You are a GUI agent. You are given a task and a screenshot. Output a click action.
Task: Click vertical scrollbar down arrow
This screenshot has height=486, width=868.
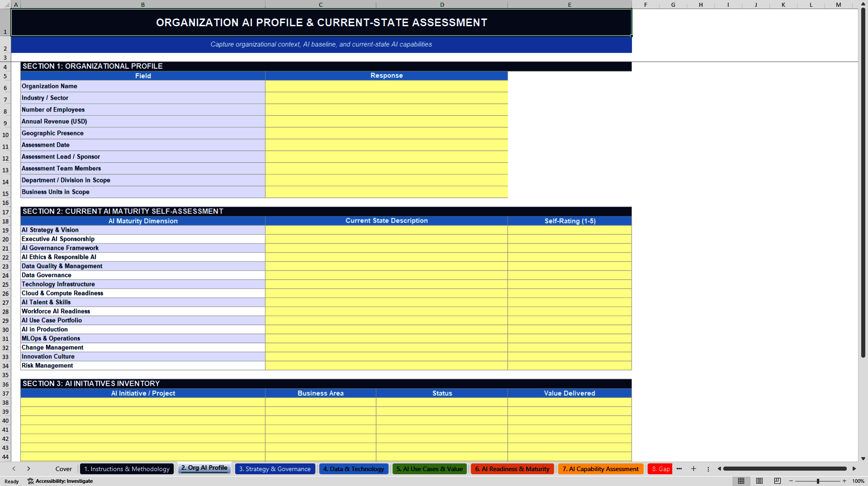pyautogui.click(x=863, y=458)
